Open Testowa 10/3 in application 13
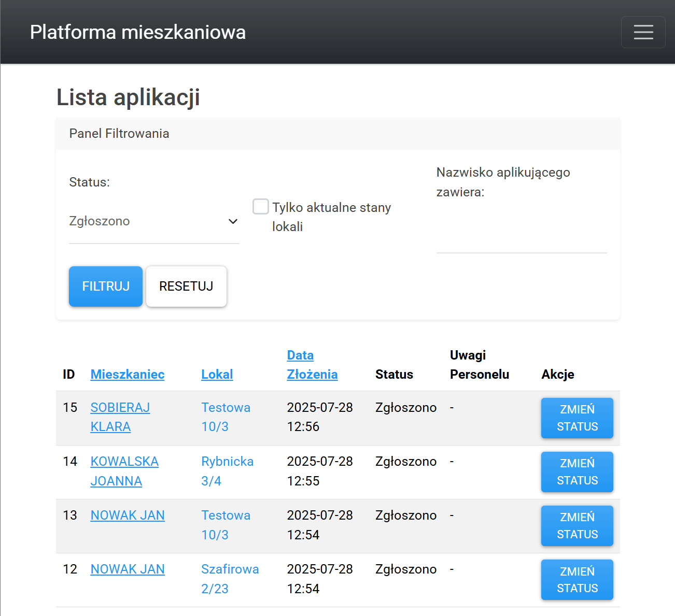This screenshot has width=675, height=616. [x=226, y=525]
